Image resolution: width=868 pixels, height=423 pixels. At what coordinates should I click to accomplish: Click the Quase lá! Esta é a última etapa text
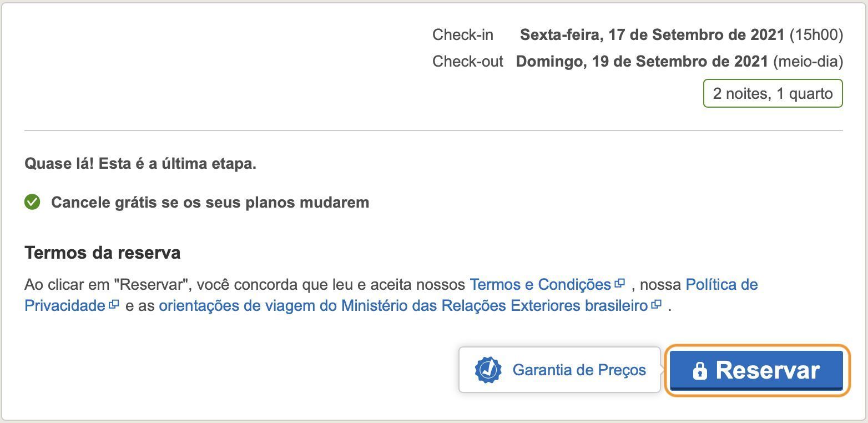tap(140, 164)
